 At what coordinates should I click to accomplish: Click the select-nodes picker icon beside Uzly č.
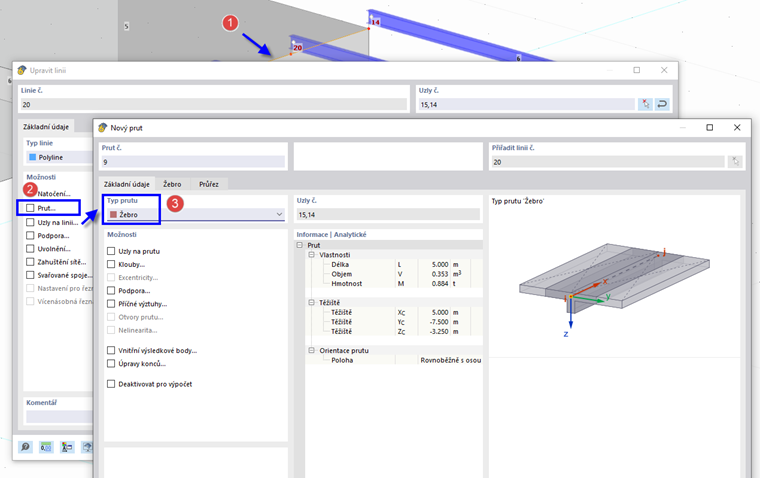pos(645,104)
